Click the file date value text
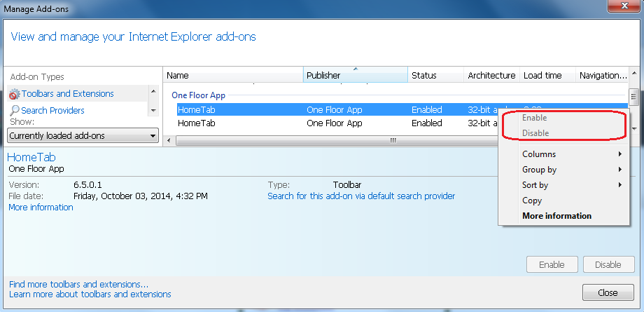The width and height of the screenshot is (644, 312). pos(141,196)
